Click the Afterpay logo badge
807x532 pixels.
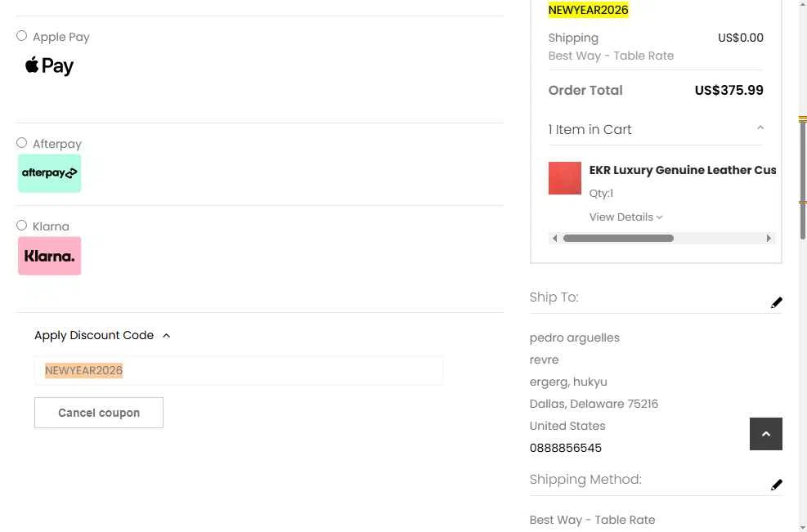[x=49, y=173]
